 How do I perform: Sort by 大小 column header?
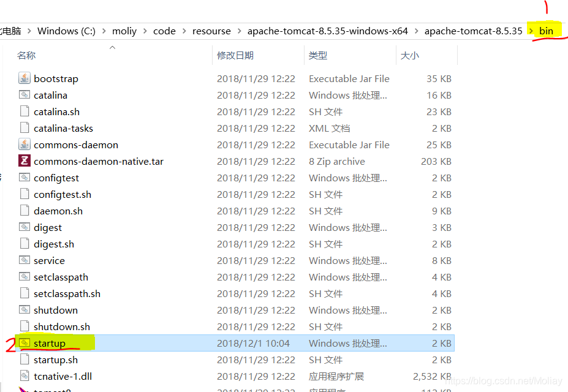click(x=410, y=55)
